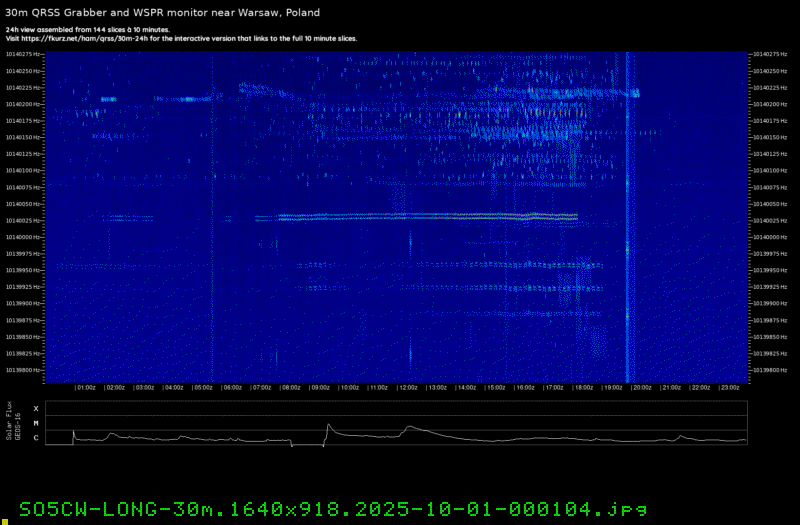Click the 03:00z time label
The height and width of the screenshot is (525, 800).
pos(144,388)
